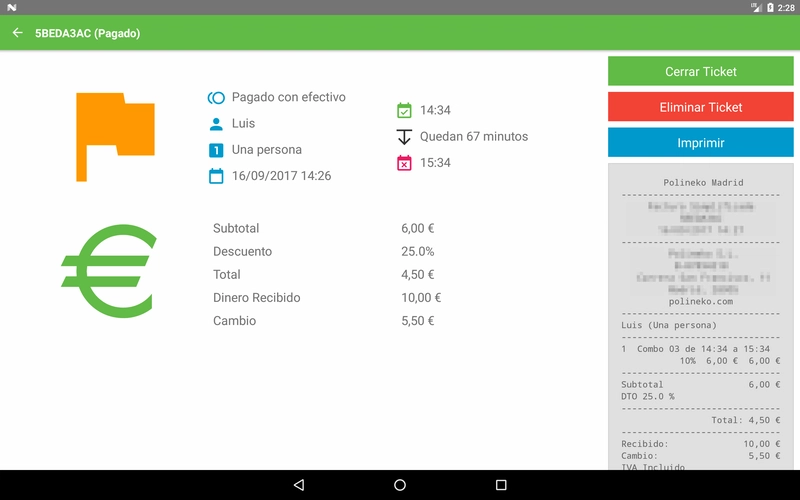Tap the blue number-one people count icon
Image resolution: width=800 pixels, height=500 pixels.
[216, 150]
